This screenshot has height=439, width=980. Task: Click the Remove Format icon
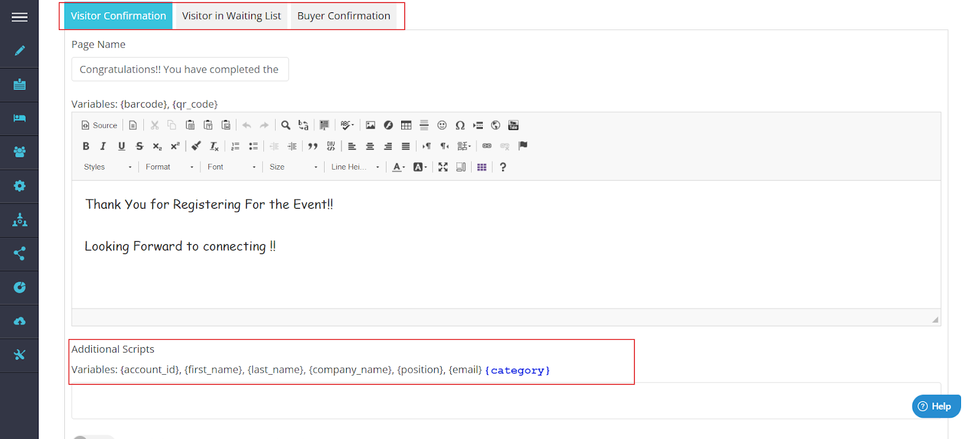coord(214,146)
